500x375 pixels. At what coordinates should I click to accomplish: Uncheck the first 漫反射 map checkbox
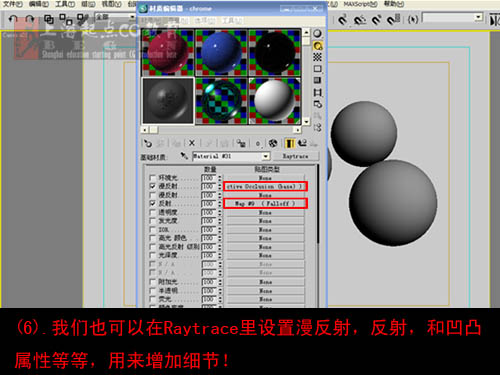click(153, 186)
